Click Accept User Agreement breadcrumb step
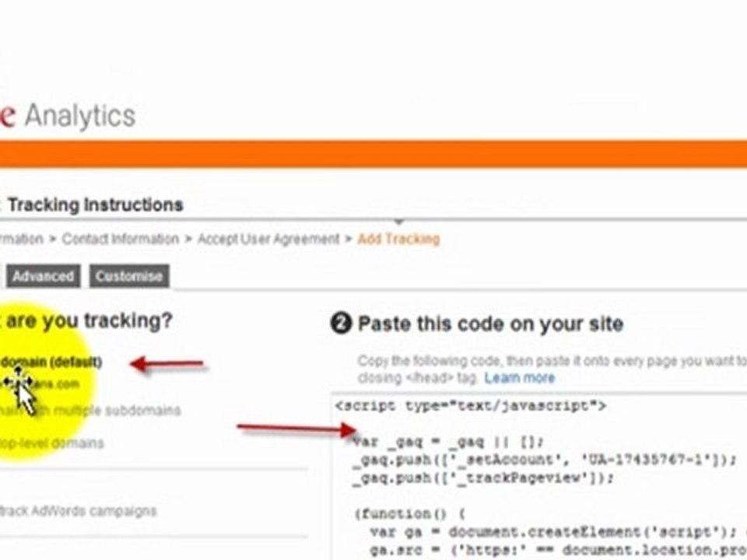The width and height of the screenshot is (747, 560). click(268, 239)
